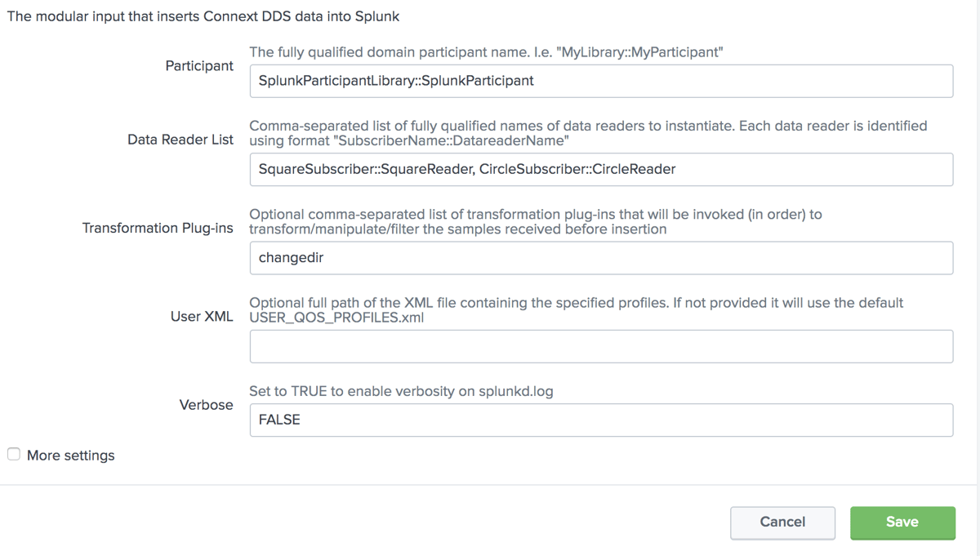Click the SubscriberName::DatareaderName format description

(x=588, y=133)
